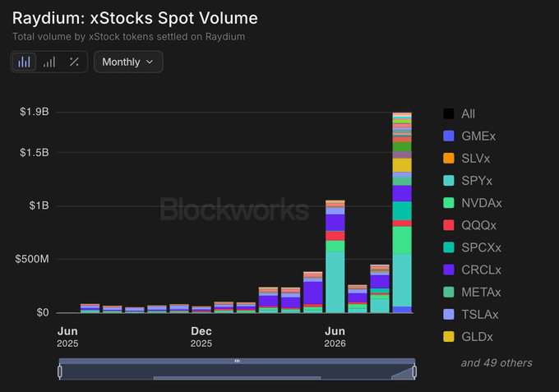Toggle the GMEx series in the legend
The width and height of the screenshot is (559, 392).
coord(469,136)
